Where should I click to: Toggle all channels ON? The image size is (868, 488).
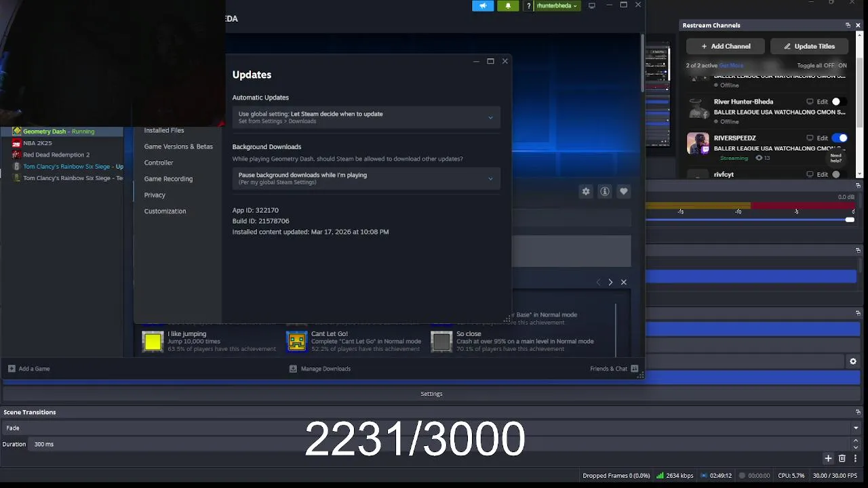842,66
